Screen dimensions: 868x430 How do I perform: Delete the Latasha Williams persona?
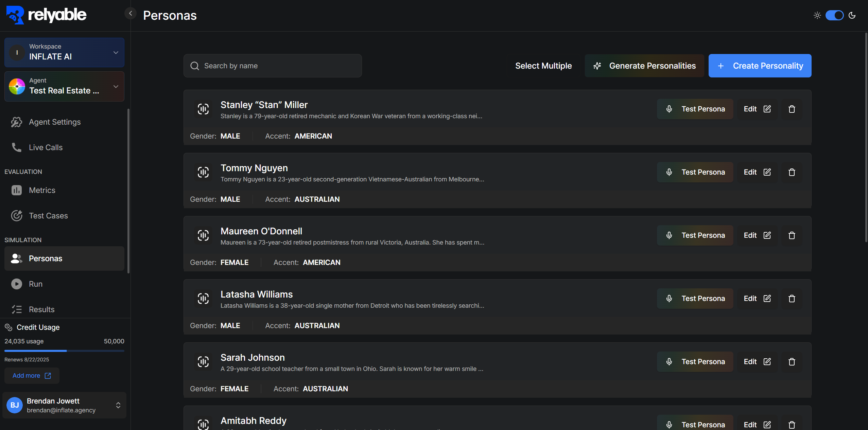(792, 299)
